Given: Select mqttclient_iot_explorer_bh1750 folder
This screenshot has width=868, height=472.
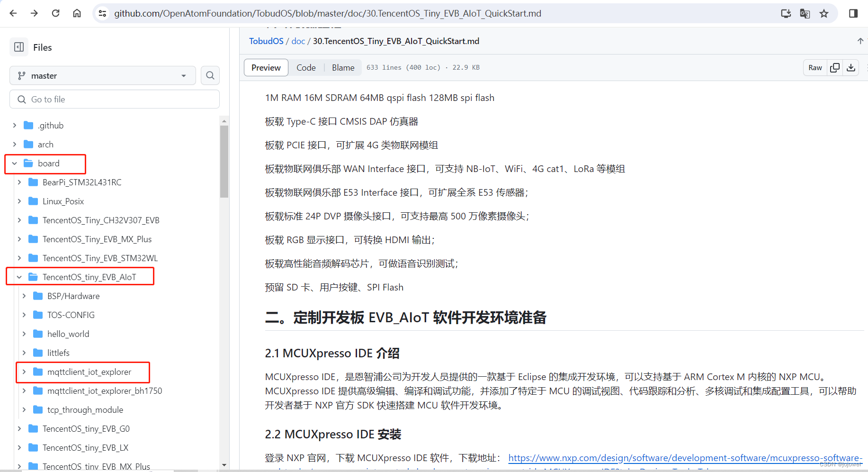Looking at the screenshot, I should coord(105,390).
